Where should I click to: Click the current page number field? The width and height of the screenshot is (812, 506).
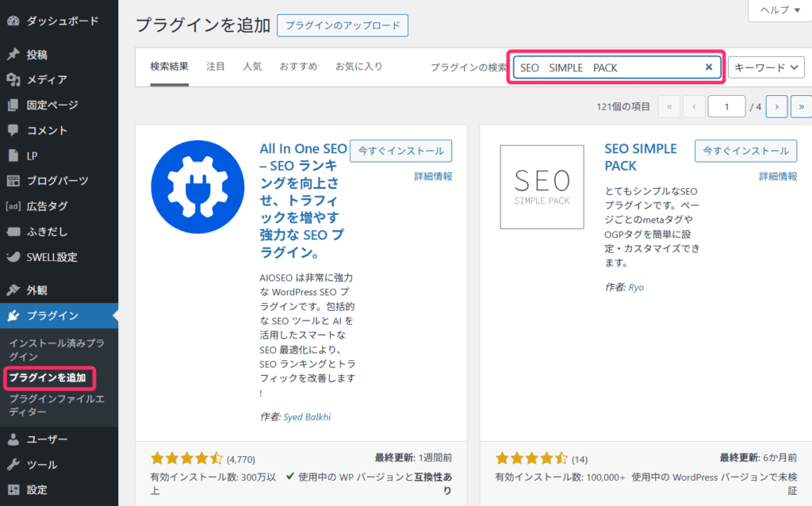tap(726, 107)
